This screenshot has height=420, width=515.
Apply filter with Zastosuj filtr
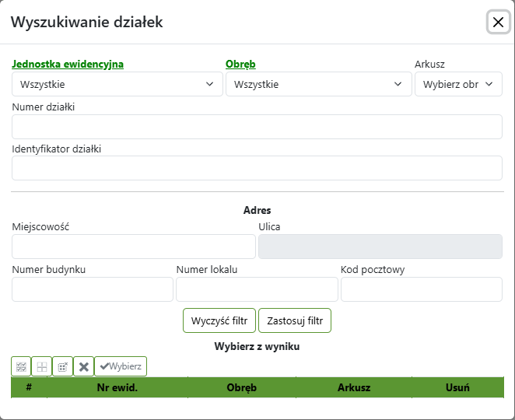(295, 320)
